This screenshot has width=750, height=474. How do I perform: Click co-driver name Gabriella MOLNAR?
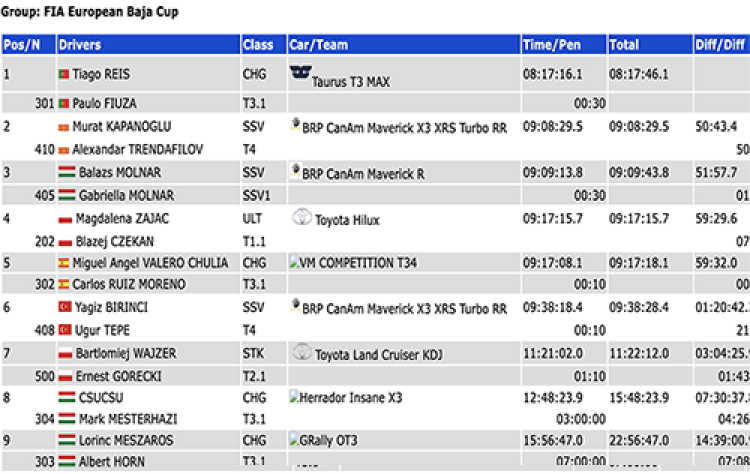click(x=126, y=196)
